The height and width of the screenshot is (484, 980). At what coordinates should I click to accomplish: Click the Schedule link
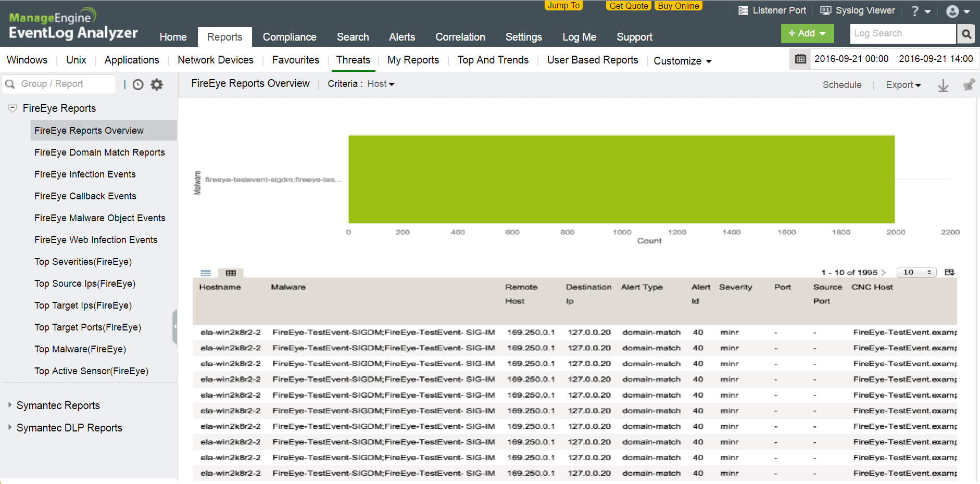tap(841, 85)
